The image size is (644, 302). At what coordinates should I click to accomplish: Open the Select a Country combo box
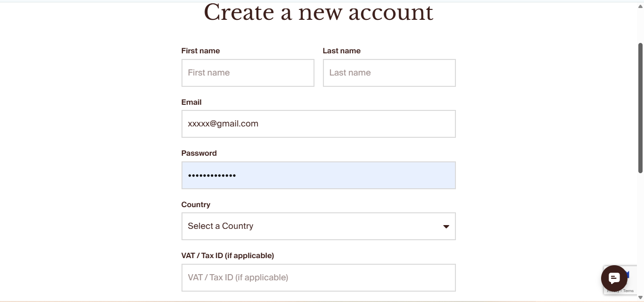click(x=311, y=226)
